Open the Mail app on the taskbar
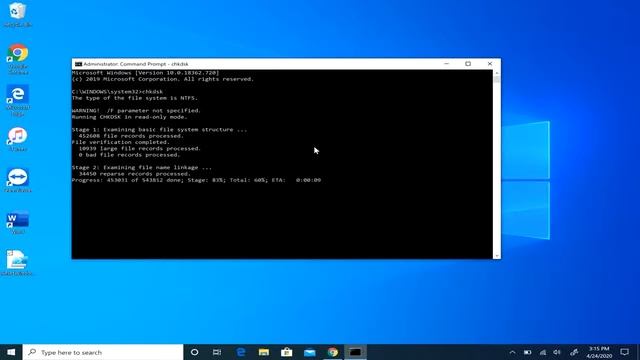The width and height of the screenshot is (640, 360). point(310,352)
